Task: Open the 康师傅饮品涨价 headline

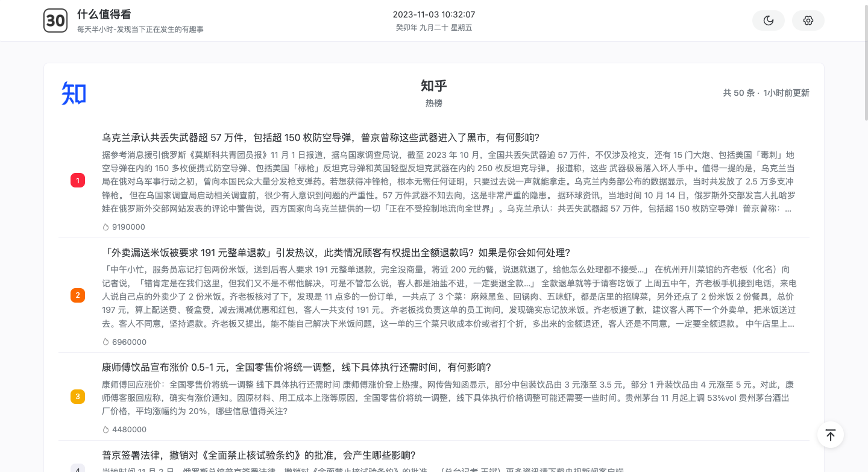Action: pyautogui.click(x=296, y=367)
